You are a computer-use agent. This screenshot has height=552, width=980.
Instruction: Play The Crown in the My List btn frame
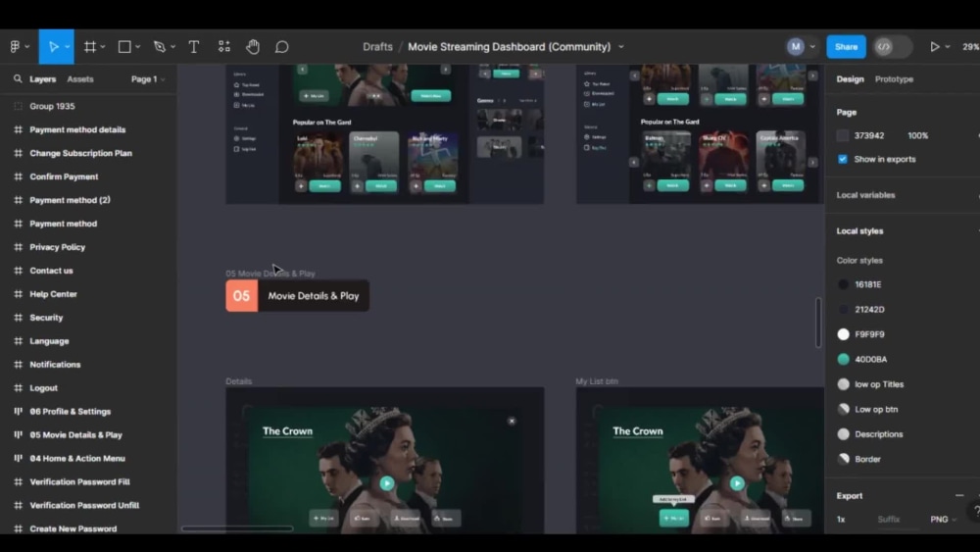(x=738, y=482)
